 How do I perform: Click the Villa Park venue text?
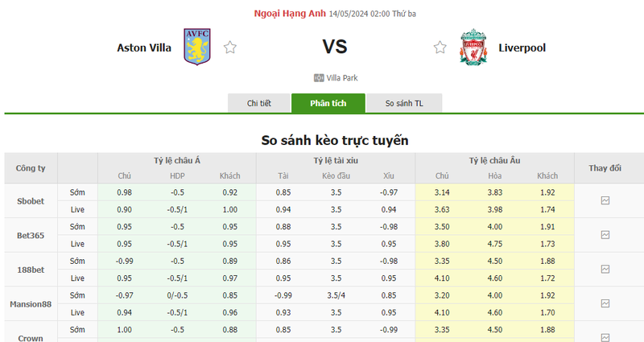pyautogui.click(x=342, y=78)
